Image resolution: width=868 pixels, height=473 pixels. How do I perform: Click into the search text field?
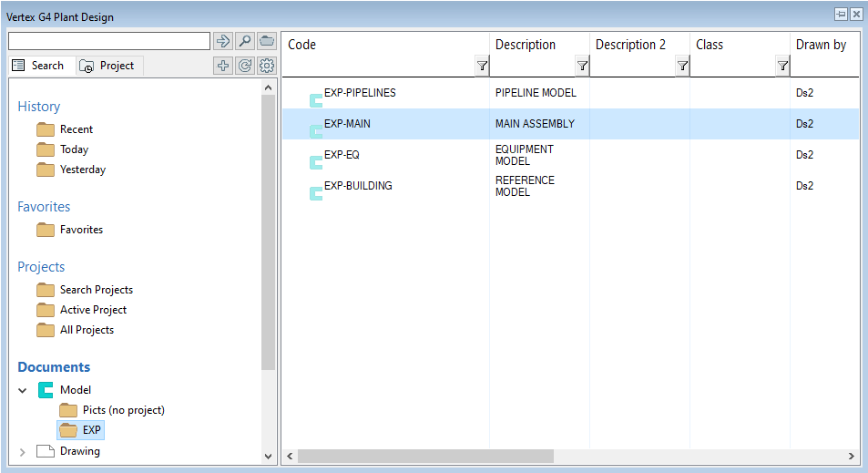(x=109, y=41)
